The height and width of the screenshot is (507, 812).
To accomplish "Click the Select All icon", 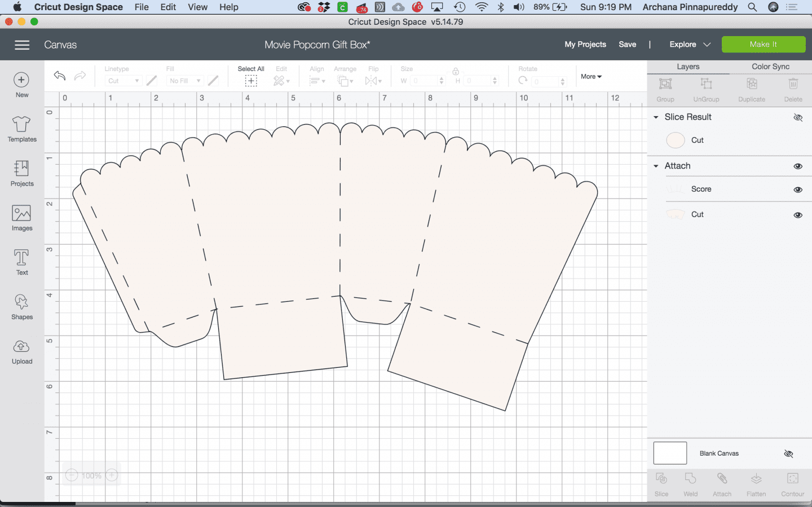I will pos(251,81).
